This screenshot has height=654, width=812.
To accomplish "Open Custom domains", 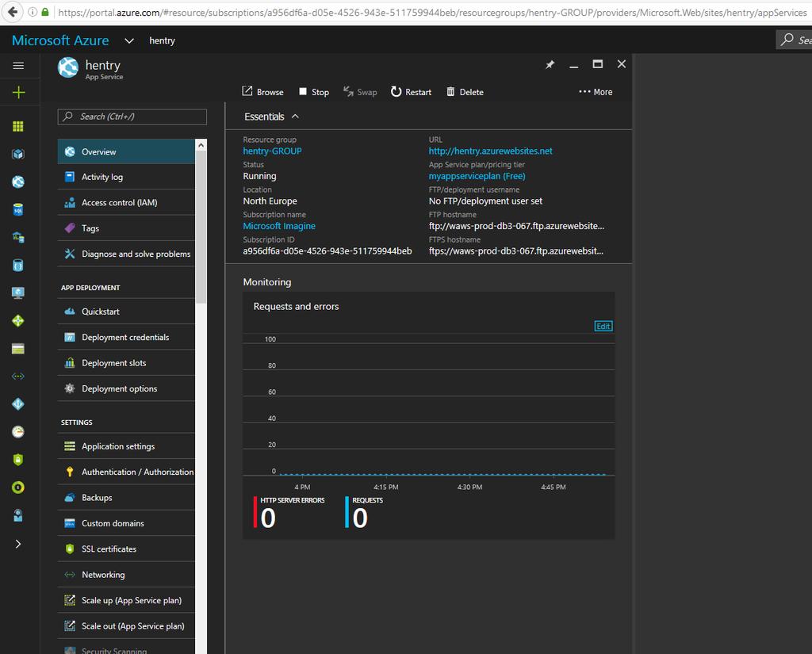I will coord(126,523).
